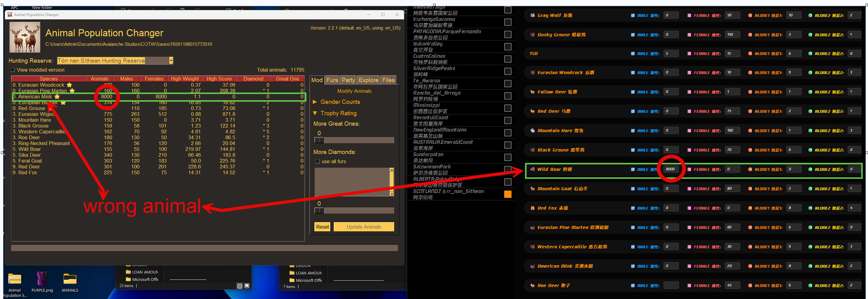The image size is (868, 299).
Task: Sort table by High Score column header
Action: 219,79
